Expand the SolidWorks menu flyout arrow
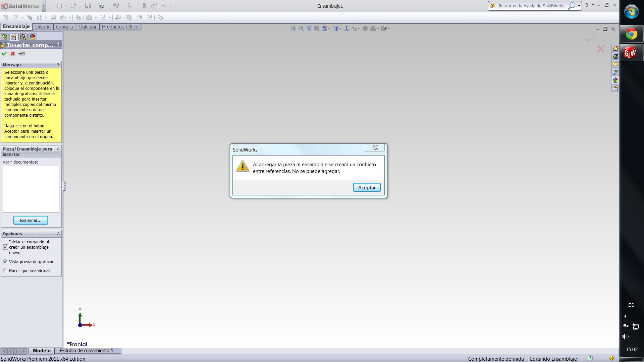This screenshot has height=362, width=644. coord(43,6)
